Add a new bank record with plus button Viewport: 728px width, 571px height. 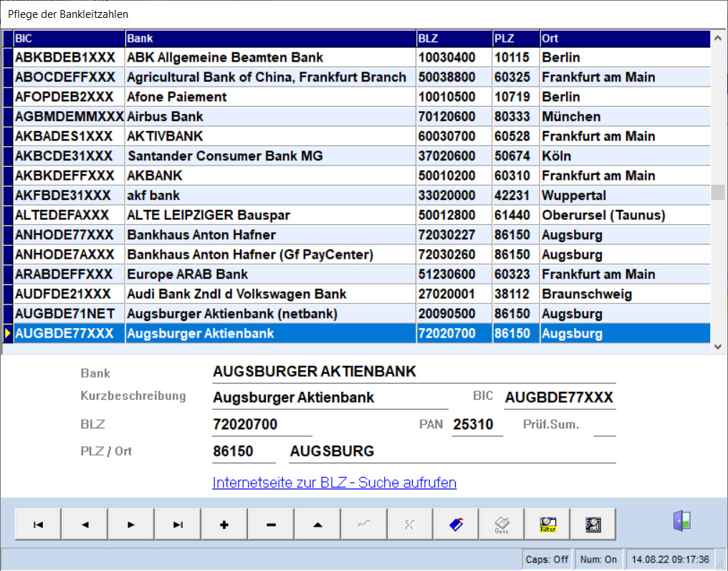(x=224, y=524)
